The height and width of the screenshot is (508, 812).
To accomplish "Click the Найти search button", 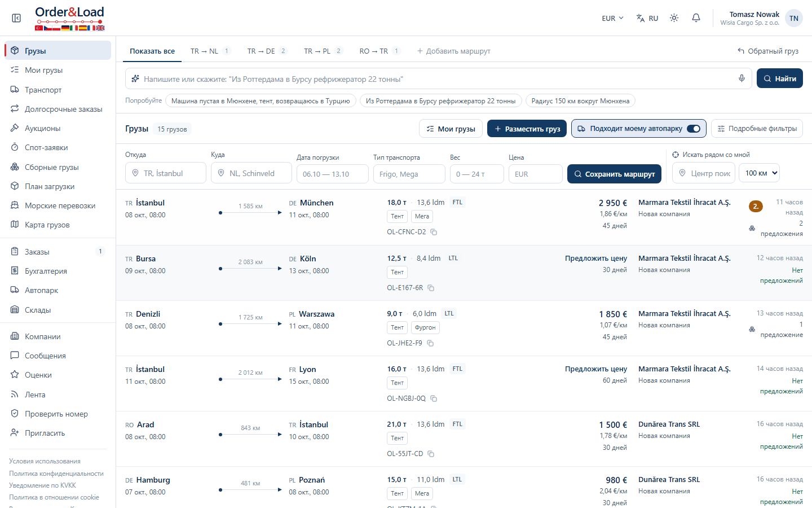I will tap(780, 78).
